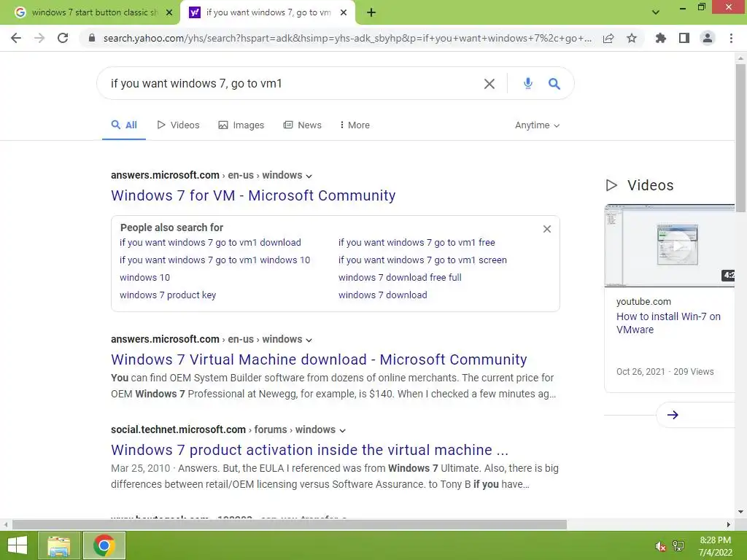Image resolution: width=747 pixels, height=560 pixels.
Task: Click the horizontal scrollbar thumb
Action: (x=290, y=525)
